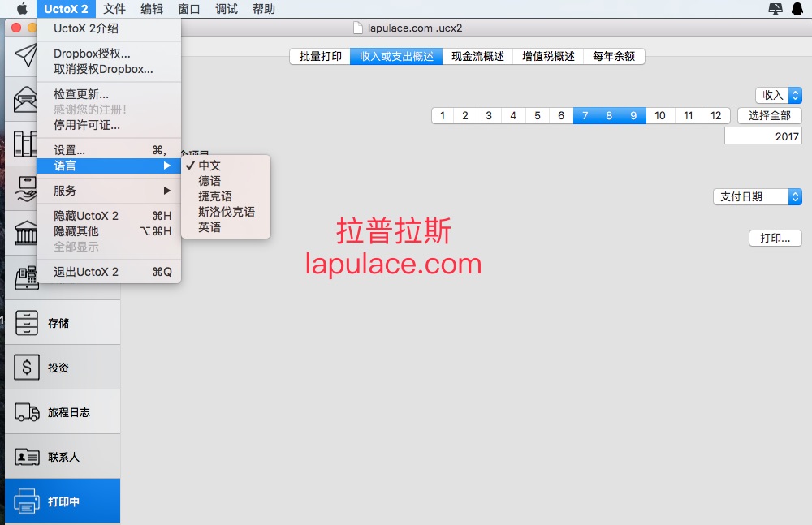The image size is (812, 525).
Task: Open the 帮助 menu in the menu bar
Action: (264, 9)
